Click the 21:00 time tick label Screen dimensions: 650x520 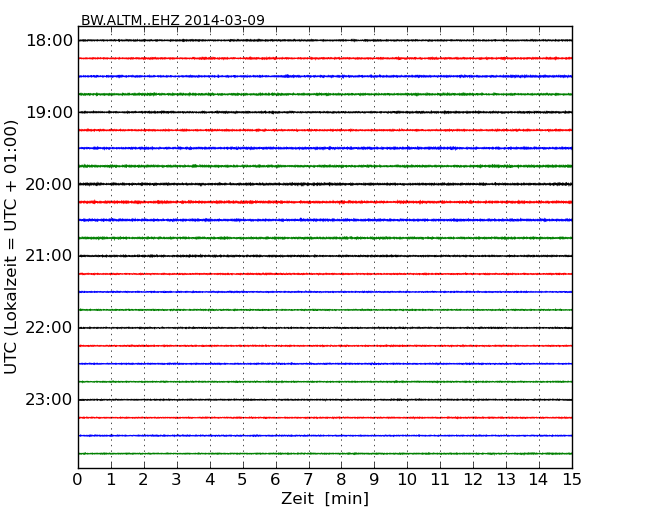[x=49, y=256]
